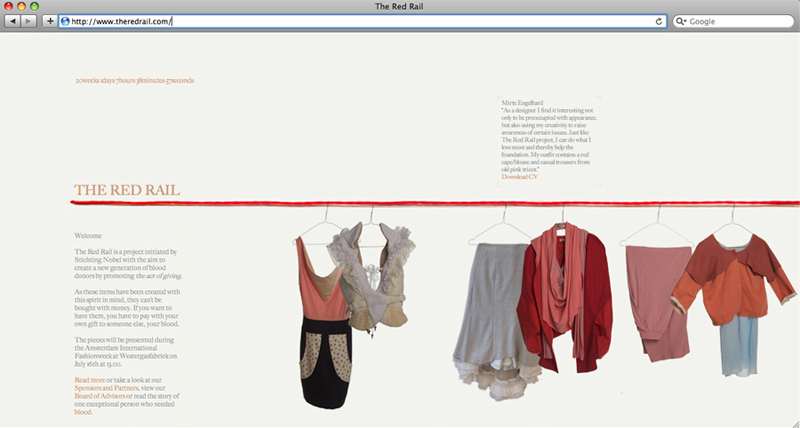Click the Reload icon in address bar
Image resolution: width=800 pixels, height=428 pixels.
tap(659, 21)
